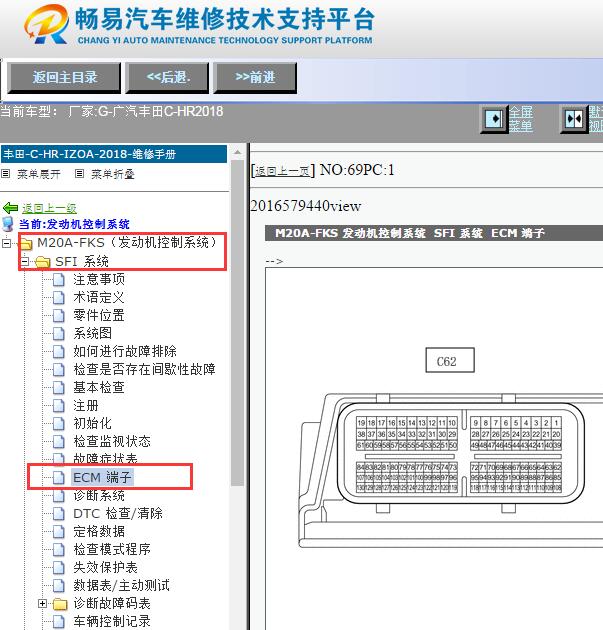The height and width of the screenshot is (630, 603).
Task: Open the 故障症状表 page
Action: [105, 458]
